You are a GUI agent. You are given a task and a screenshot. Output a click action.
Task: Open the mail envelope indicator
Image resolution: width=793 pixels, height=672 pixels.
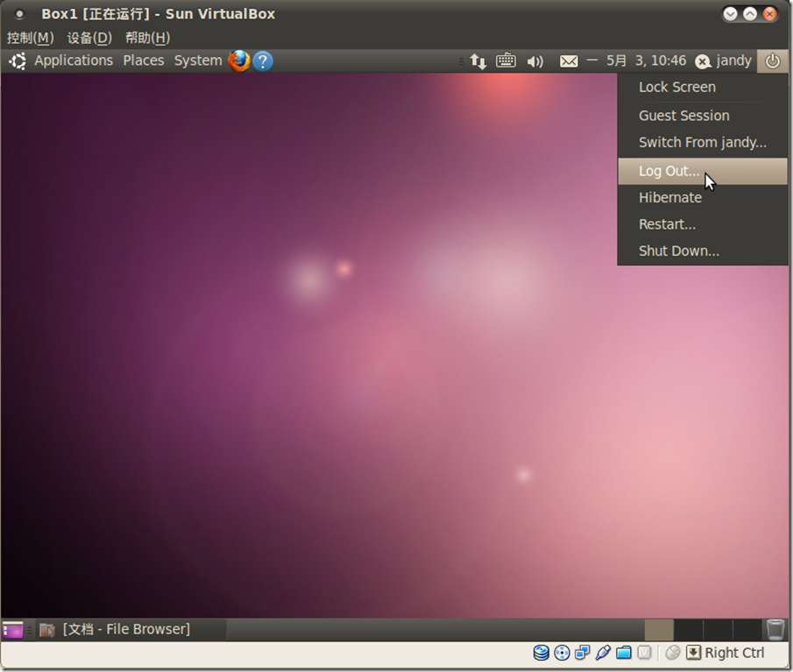[x=569, y=61]
